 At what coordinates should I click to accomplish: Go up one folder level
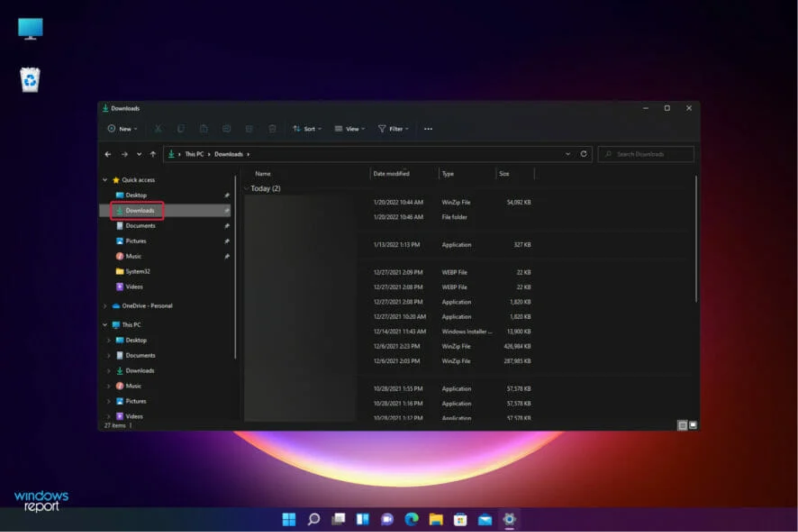click(153, 154)
